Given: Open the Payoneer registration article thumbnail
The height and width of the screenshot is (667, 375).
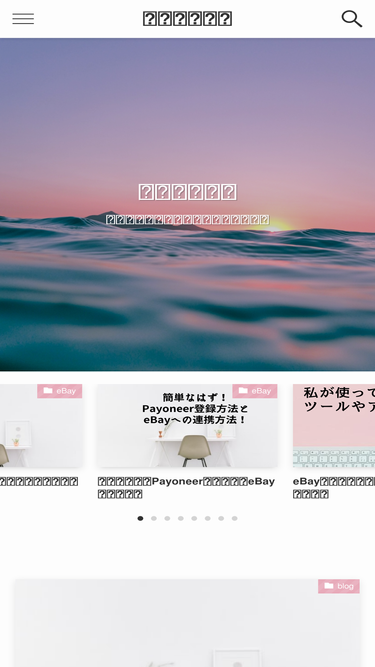Looking at the screenshot, I should (187, 425).
